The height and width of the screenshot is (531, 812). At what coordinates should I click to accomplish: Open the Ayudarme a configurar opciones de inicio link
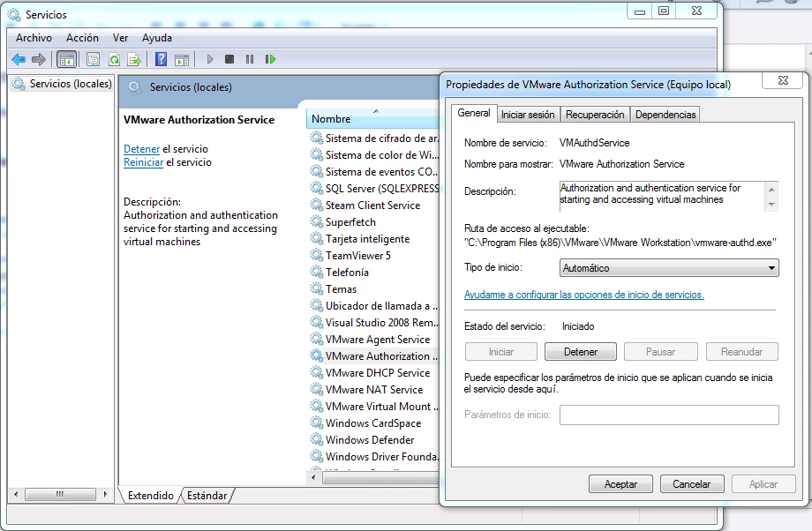[584, 295]
